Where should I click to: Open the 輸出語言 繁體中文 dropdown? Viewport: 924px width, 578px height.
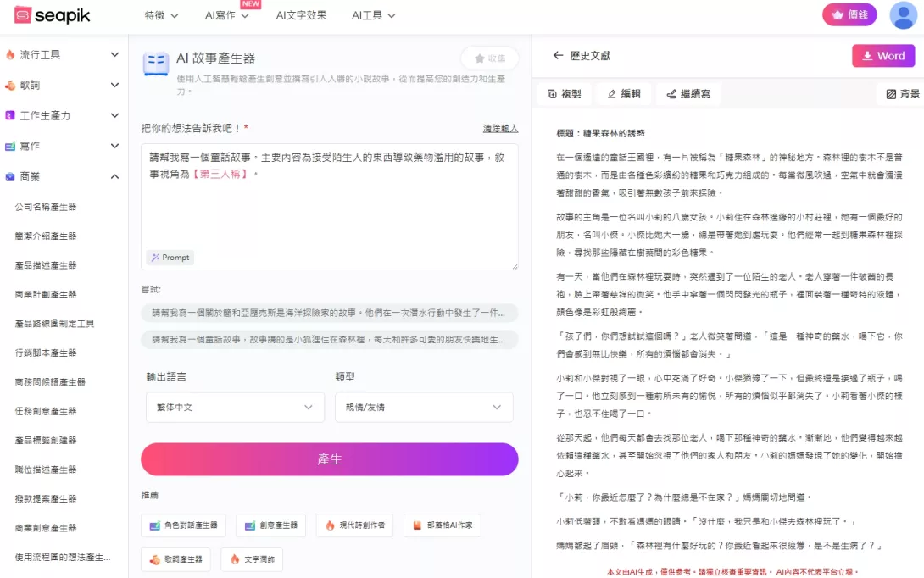[235, 408]
